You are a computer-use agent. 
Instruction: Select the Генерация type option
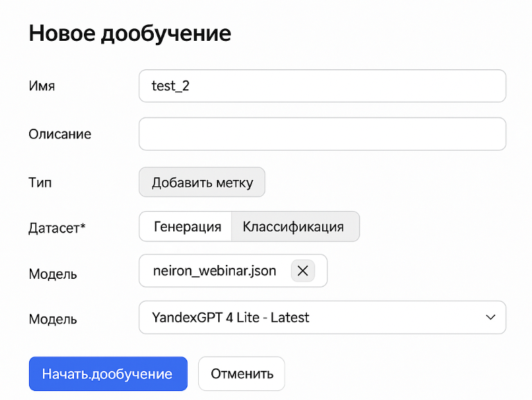click(x=187, y=227)
